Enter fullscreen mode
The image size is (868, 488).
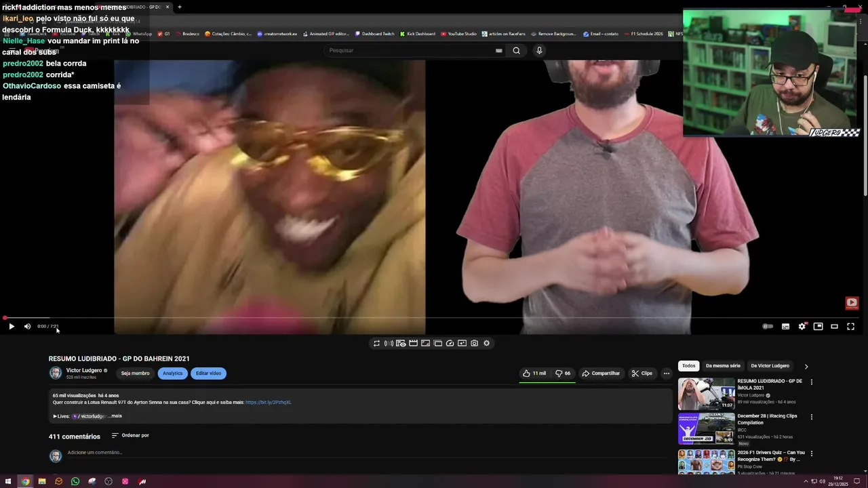pyautogui.click(x=850, y=327)
